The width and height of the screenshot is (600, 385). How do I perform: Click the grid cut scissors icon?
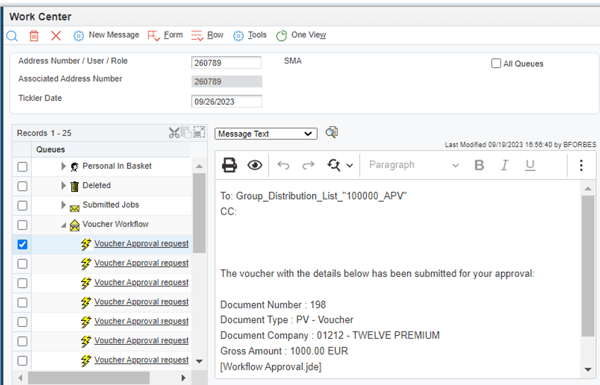[x=174, y=133]
